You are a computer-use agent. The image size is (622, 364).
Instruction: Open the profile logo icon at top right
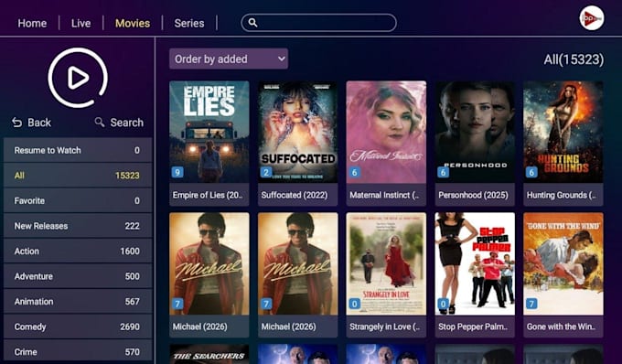point(592,18)
